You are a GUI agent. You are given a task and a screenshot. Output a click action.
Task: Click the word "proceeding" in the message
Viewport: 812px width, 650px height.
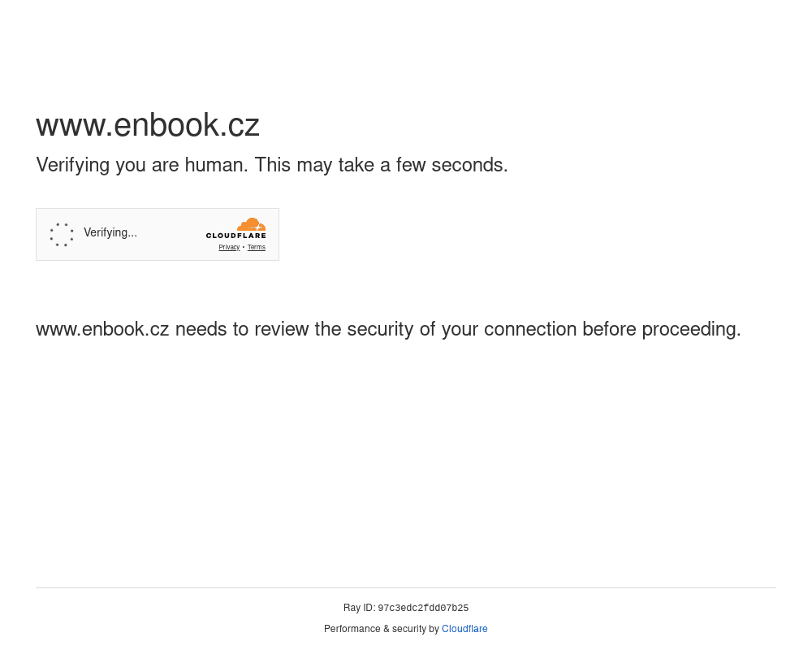tap(689, 329)
